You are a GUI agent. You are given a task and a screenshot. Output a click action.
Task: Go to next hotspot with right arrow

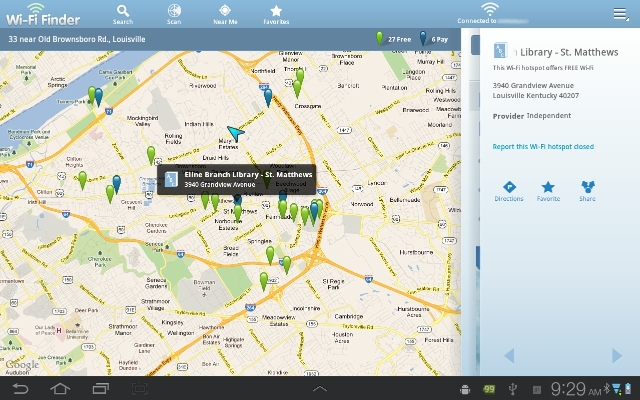617,356
